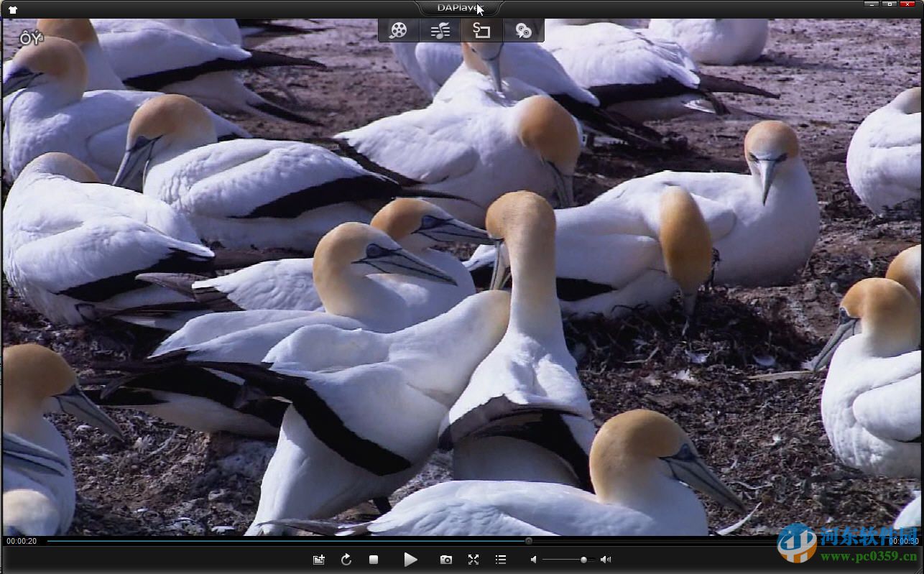Open the video track film reel icon

(x=399, y=30)
